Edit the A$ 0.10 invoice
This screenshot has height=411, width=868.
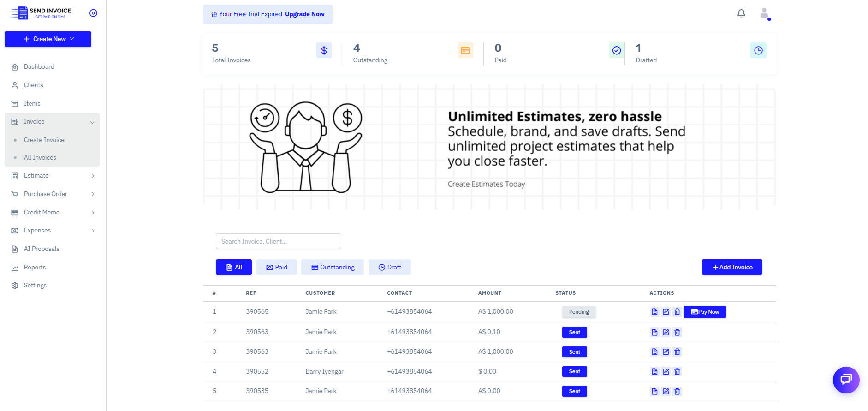coord(666,332)
